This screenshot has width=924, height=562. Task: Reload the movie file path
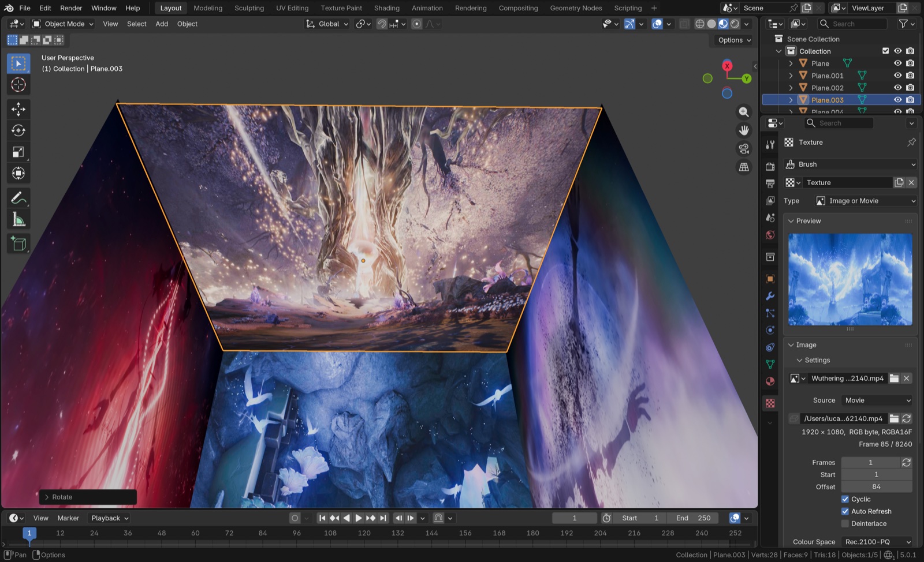pyautogui.click(x=907, y=418)
